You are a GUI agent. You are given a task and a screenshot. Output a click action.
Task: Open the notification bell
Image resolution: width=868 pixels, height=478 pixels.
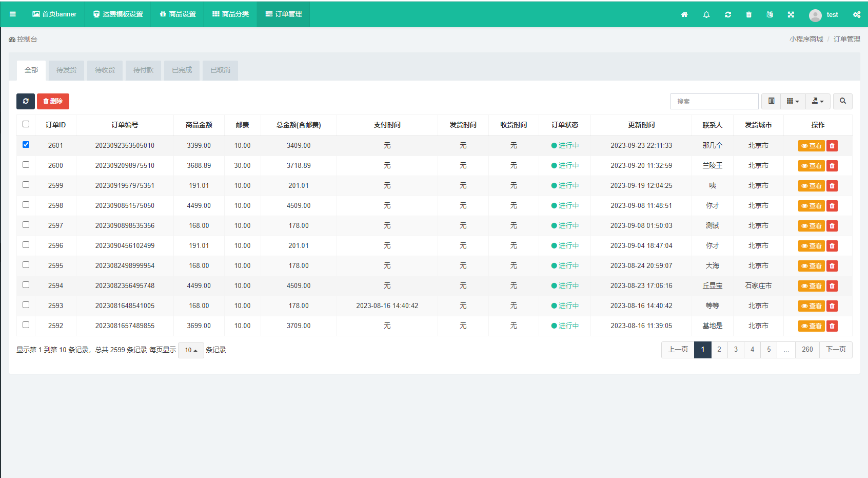click(706, 14)
